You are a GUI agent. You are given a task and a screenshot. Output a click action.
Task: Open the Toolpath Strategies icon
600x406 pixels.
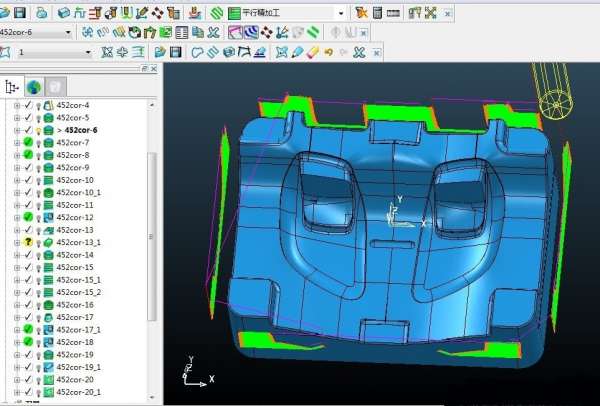coord(195,13)
